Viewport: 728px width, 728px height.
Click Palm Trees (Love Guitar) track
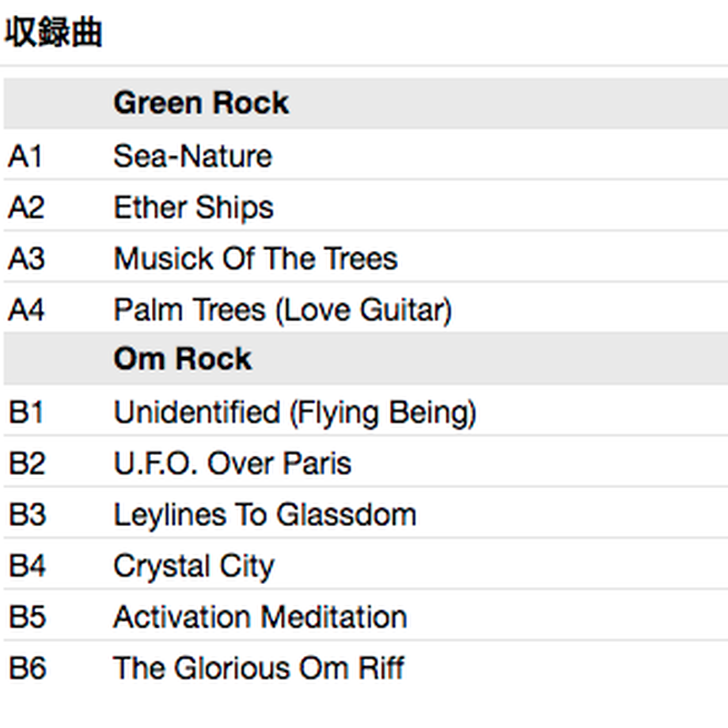282,309
